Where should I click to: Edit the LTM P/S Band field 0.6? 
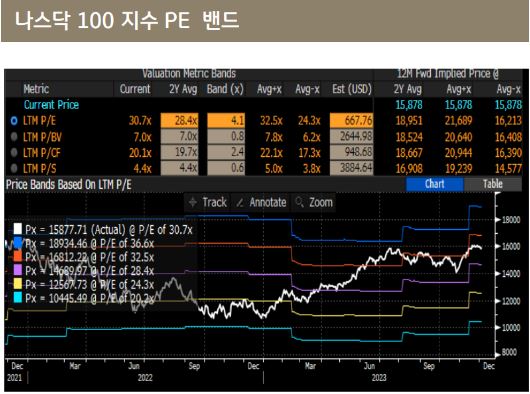[x=226, y=168]
